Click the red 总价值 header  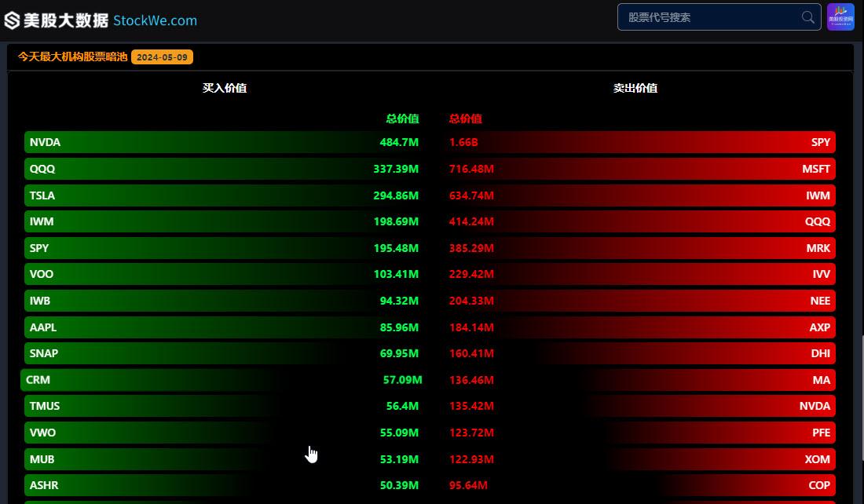(x=465, y=119)
